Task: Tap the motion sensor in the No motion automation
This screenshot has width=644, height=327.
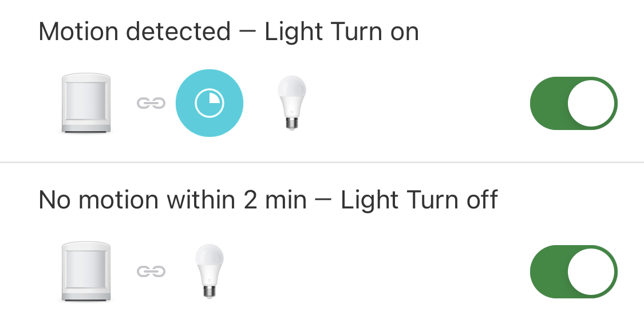Action: 86,271
